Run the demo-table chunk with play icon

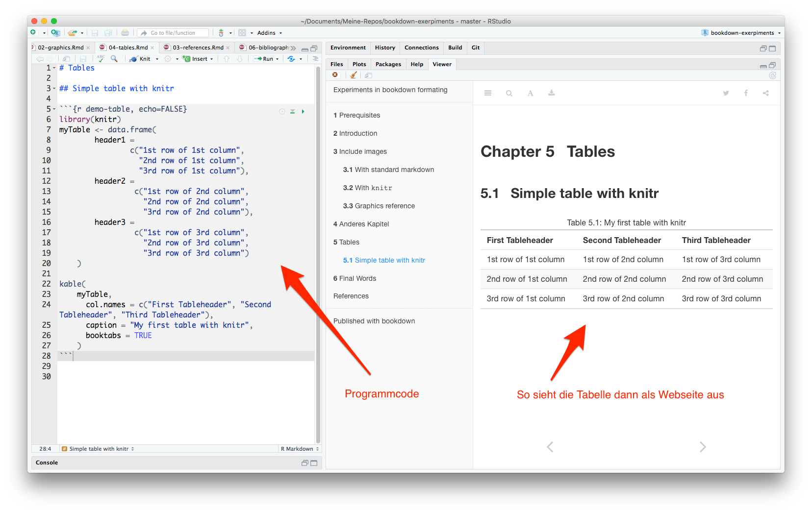(x=303, y=112)
